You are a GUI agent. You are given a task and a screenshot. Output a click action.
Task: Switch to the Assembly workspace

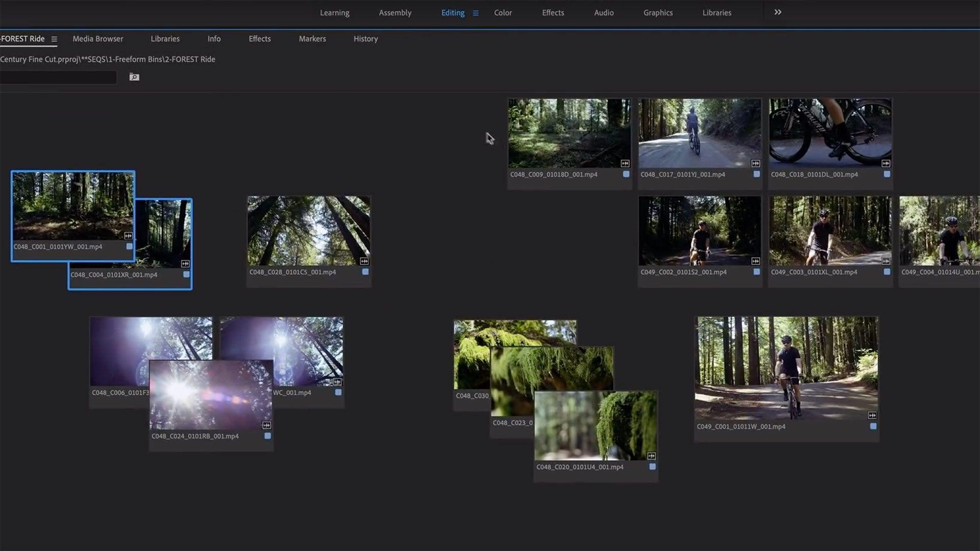tap(395, 13)
